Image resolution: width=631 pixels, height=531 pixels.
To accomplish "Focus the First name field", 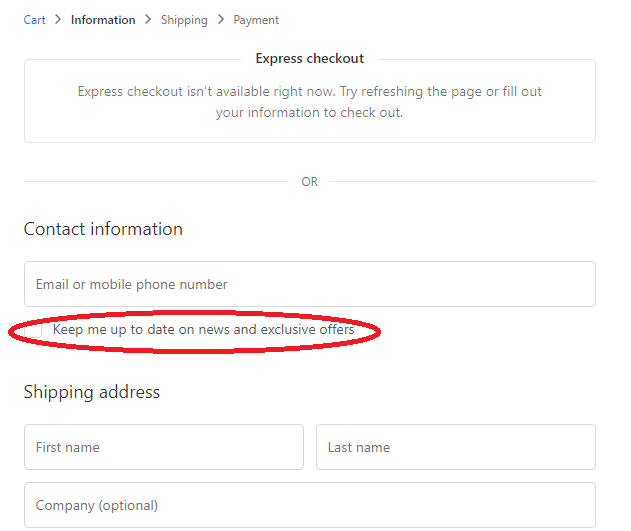I will [x=164, y=447].
